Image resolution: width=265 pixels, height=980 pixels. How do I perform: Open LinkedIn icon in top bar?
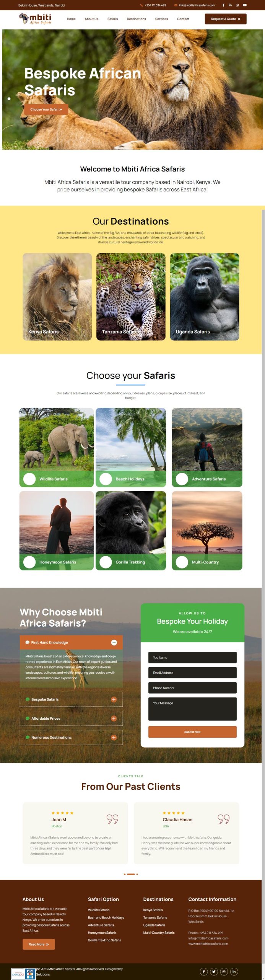[230, 5]
